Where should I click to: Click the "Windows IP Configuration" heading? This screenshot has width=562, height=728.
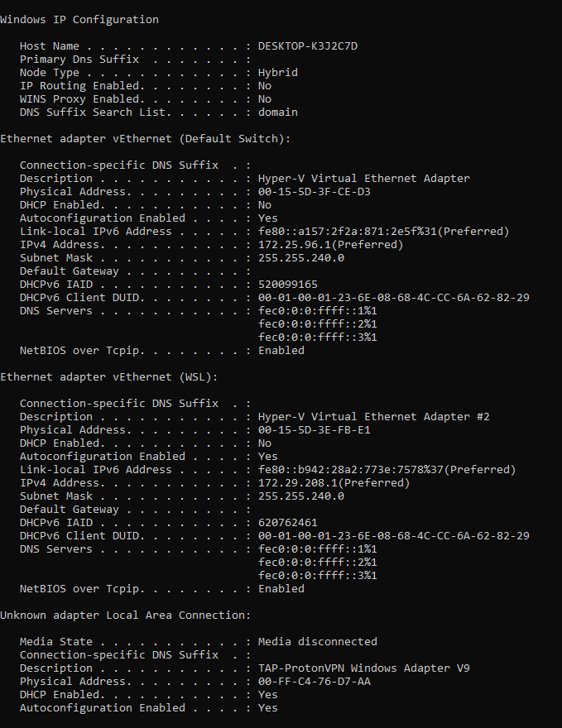[x=79, y=19]
